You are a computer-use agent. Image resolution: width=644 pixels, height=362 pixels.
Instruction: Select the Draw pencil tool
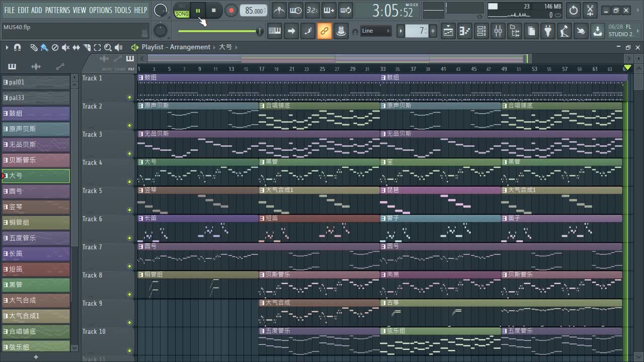coord(33,47)
